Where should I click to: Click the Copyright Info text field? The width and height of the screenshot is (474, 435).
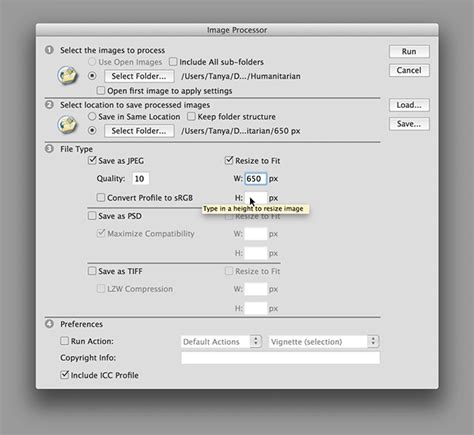click(280, 358)
